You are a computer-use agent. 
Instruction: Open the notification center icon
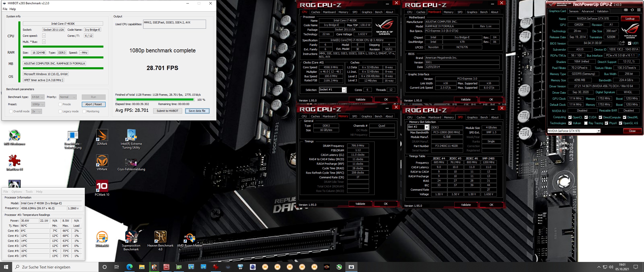coord(635,267)
